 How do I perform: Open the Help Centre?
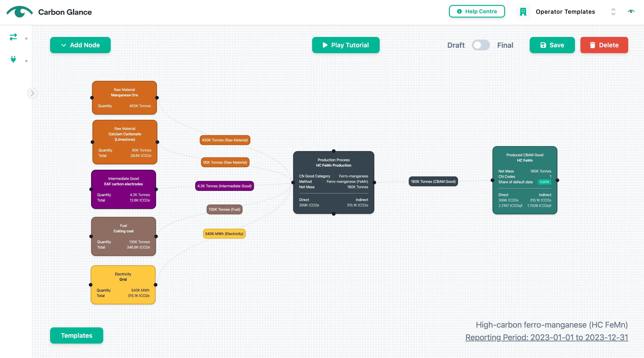click(477, 11)
